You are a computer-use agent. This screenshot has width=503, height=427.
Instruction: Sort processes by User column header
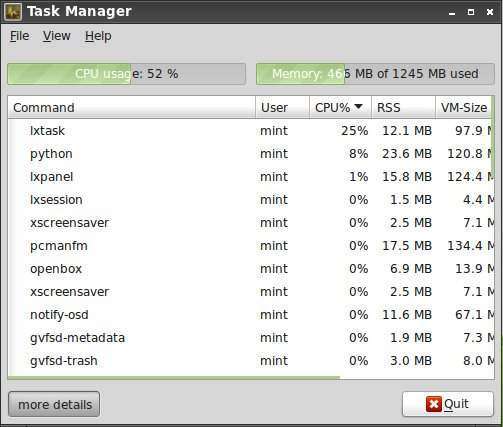282,107
